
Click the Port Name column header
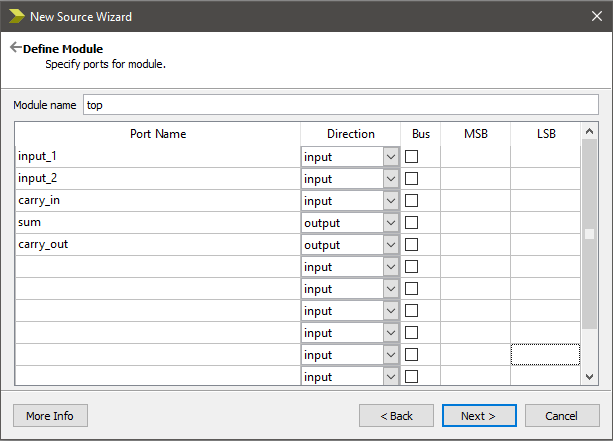tap(157, 134)
